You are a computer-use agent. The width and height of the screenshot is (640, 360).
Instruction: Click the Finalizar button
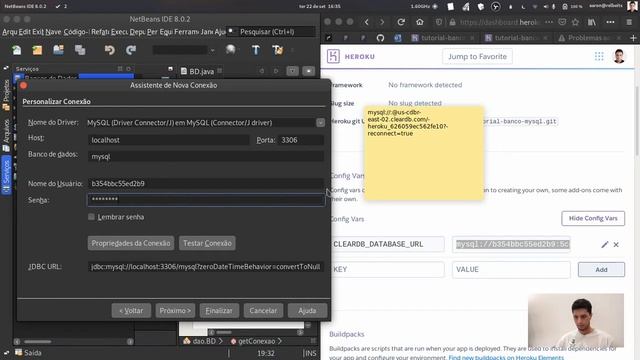[x=219, y=311]
